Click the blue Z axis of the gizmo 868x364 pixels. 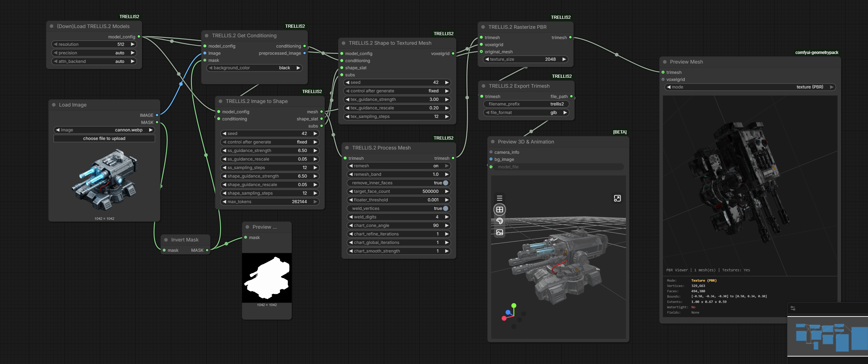click(x=508, y=313)
